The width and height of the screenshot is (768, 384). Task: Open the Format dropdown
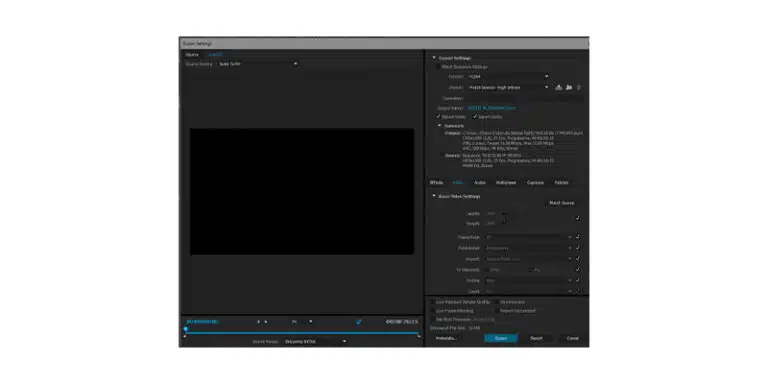(508, 76)
